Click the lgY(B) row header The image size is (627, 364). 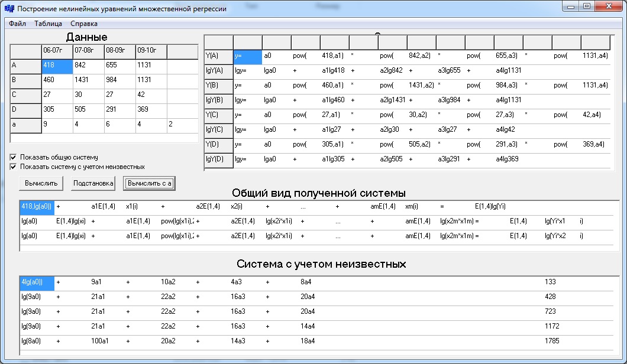tap(219, 102)
